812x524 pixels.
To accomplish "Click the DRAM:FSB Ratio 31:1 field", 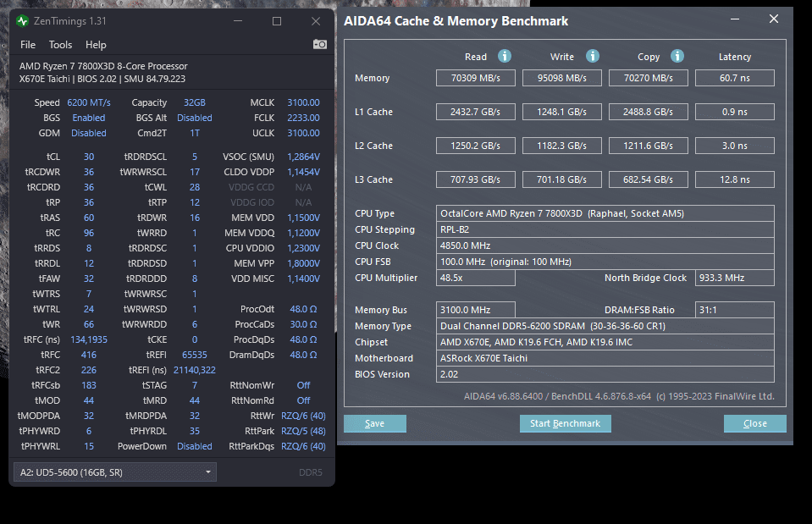I will click(x=735, y=310).
